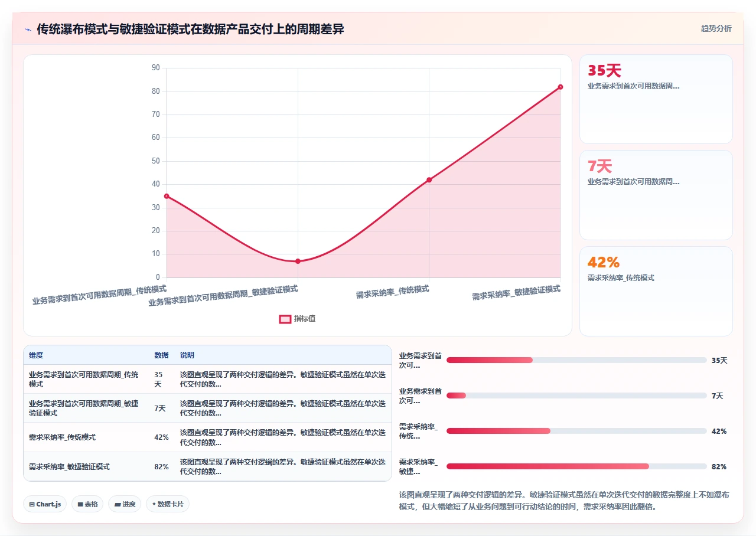Select table row 业务需求到首次可用数据周期_敏捷验证模式
This screenshot has width=756, height=536.
207,408
